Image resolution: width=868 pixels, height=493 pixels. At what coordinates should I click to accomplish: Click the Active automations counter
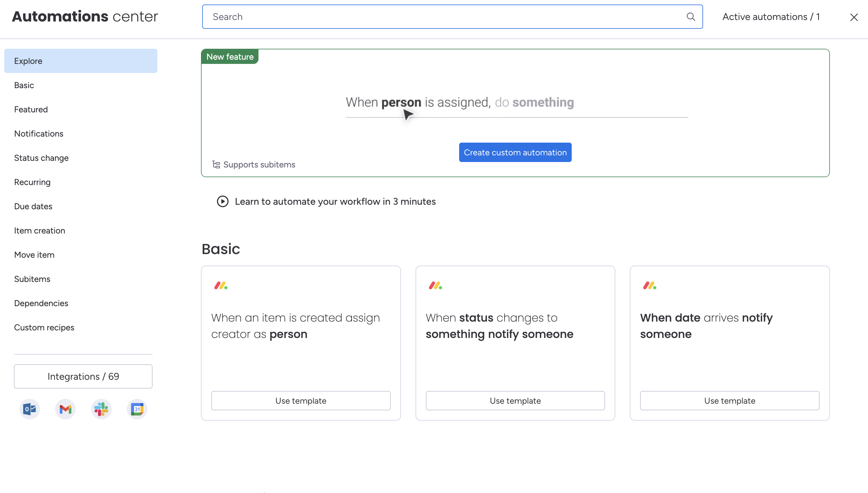(771, 16)
